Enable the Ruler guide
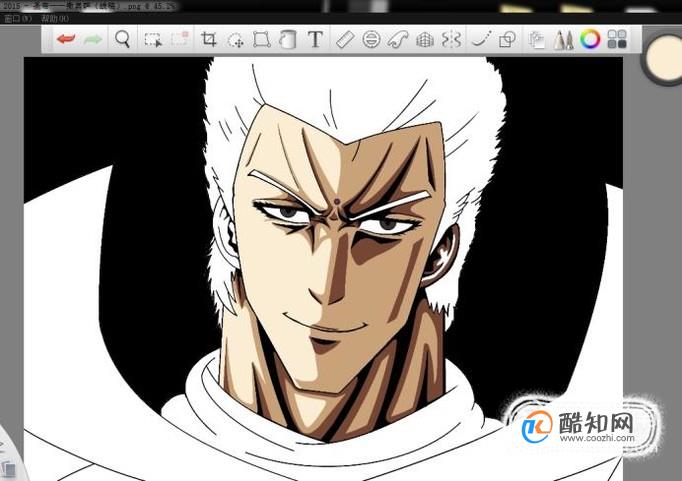Image resolution: width=682 pixels, height=481 pixels. (345, 40)
